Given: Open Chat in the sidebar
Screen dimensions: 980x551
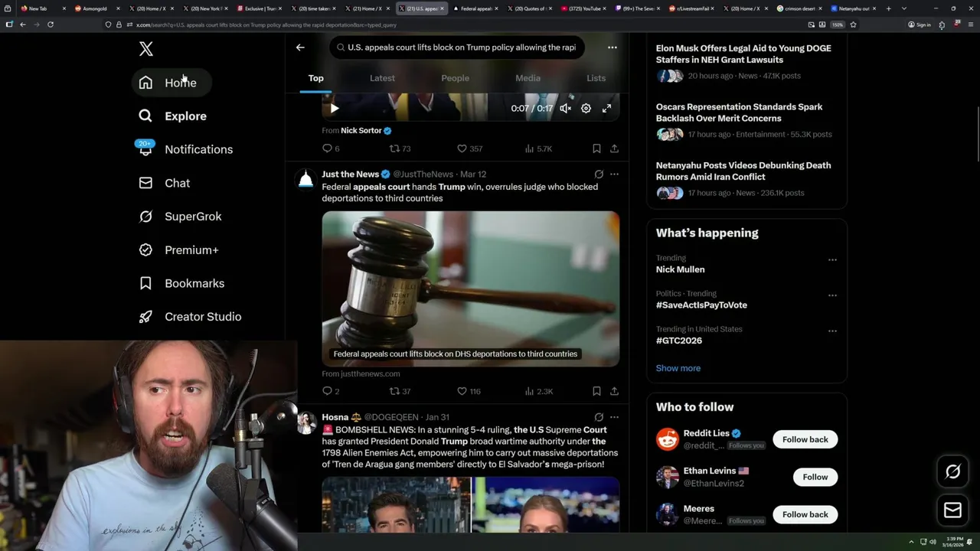Looking at the screenshot, I should point(165,183).
